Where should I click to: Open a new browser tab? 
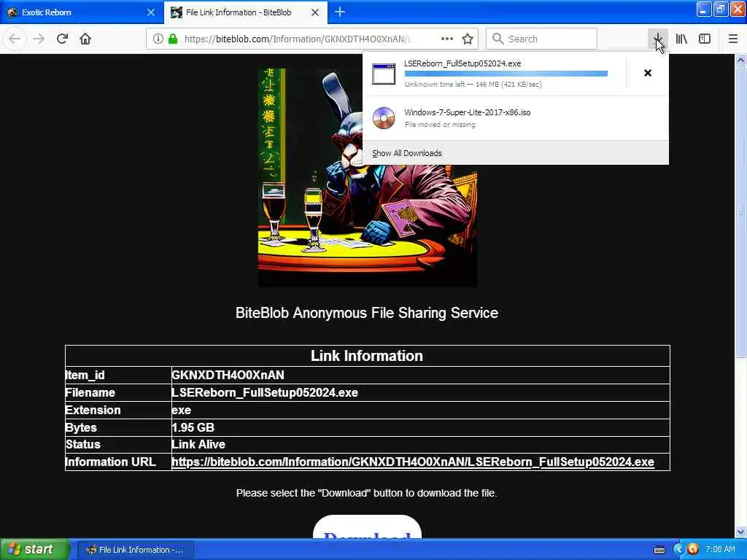340,12
